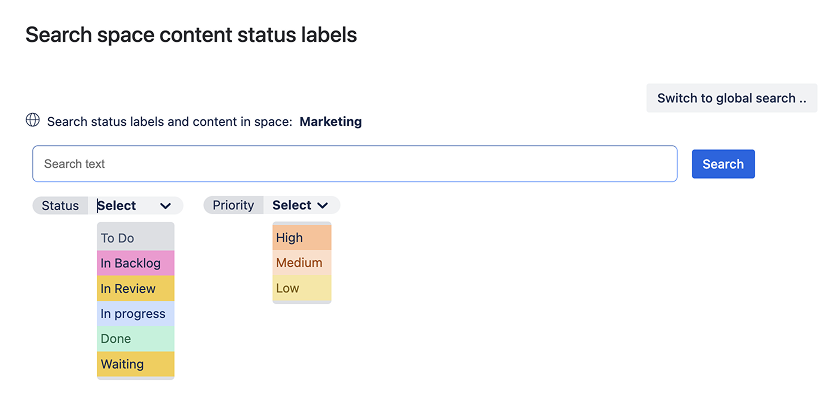Expand the Priority Select dropdown chevron

click(323, 206)
